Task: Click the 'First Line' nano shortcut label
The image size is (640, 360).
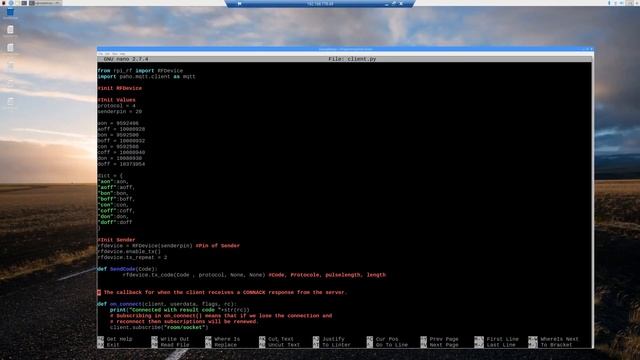Action: coord(502,339)
